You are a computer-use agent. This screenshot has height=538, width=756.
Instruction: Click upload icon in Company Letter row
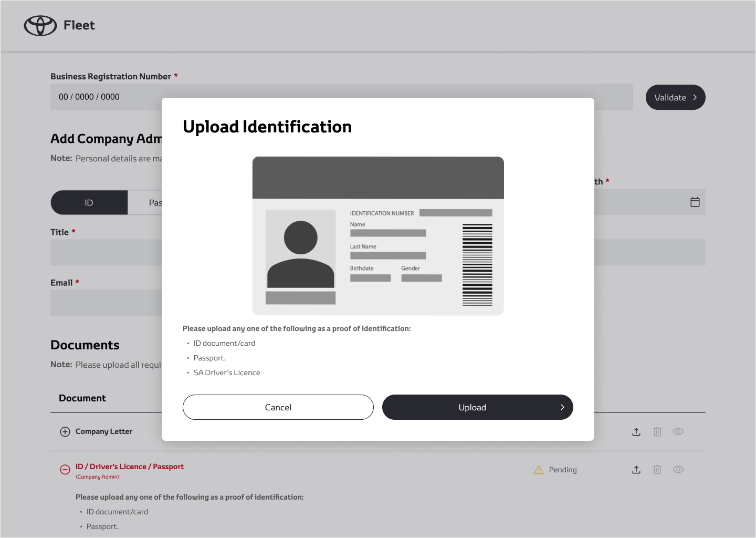(636, 432)
